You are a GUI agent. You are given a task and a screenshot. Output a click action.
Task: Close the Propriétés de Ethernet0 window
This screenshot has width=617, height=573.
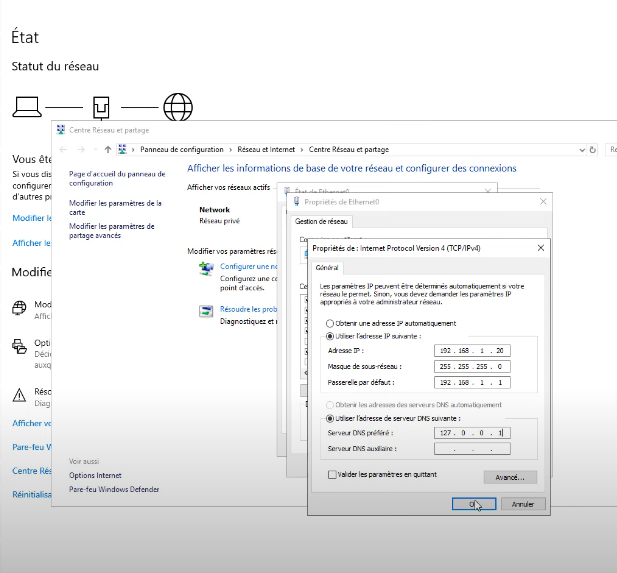(x=543, y=201)
